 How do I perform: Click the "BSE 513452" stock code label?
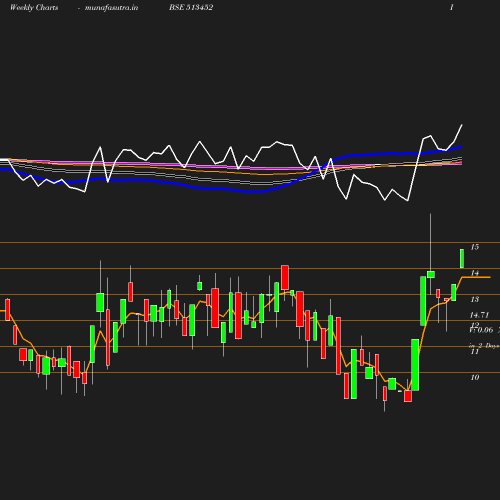point(191,7)
